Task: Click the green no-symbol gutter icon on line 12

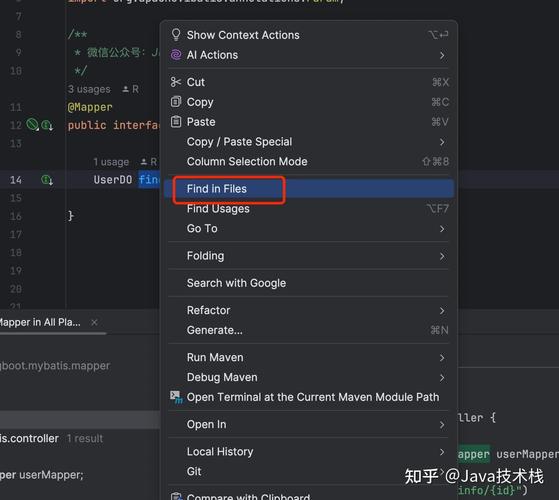Action: click(x=32, y=125)
